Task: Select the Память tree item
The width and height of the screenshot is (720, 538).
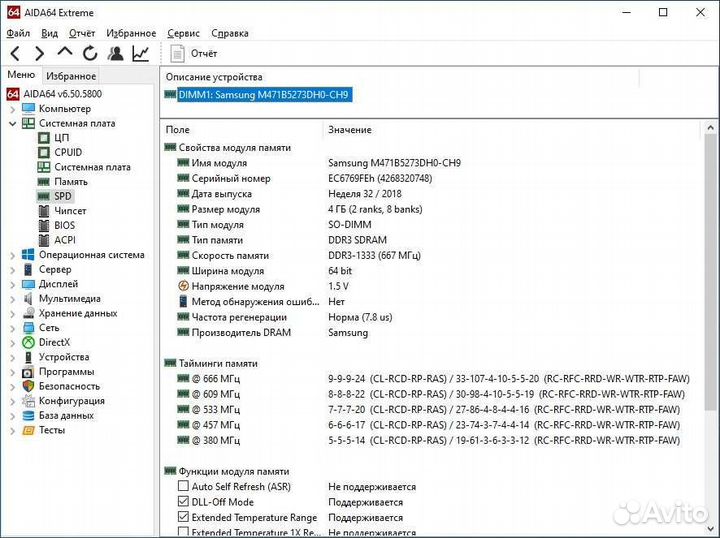Action: tap(63, 182)
